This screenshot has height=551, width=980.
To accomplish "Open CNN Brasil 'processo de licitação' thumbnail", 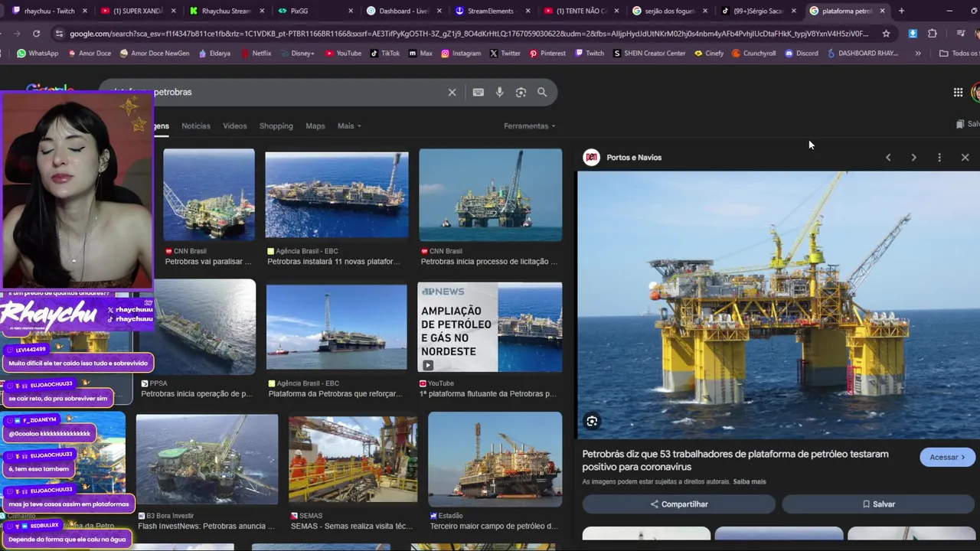I will [491, 194].
